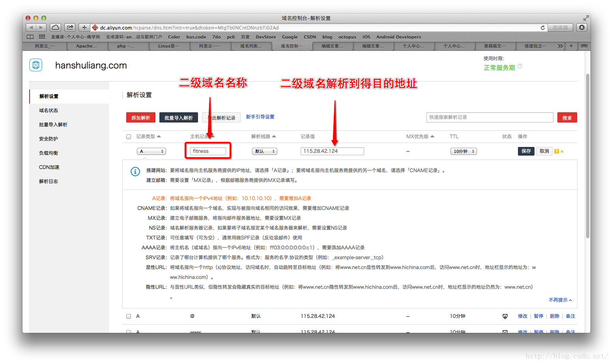Select 安全防护 in the left sidebar
Screen dimensions: 613x364
click(x=49, y=139)
